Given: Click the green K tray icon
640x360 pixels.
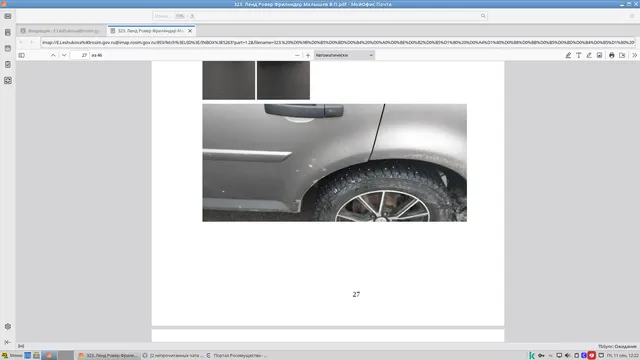Looking at the screenshot, I should coord(532,356).
